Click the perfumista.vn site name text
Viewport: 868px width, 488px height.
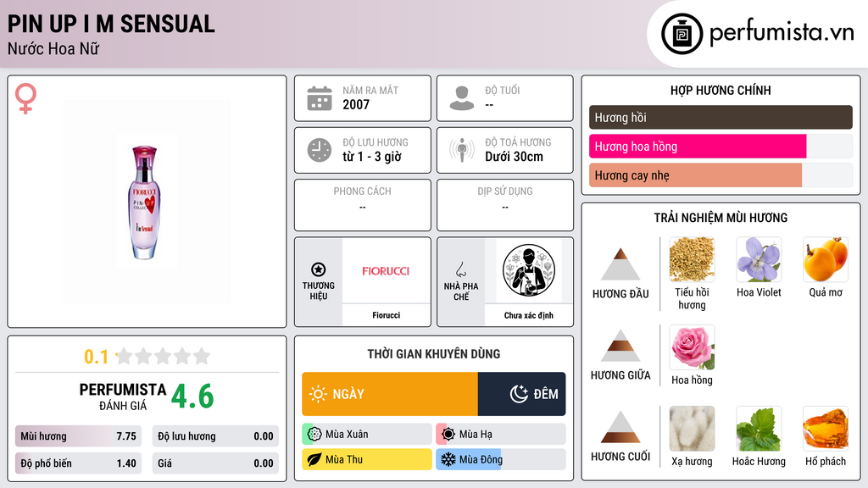click(x=782, y=33)
